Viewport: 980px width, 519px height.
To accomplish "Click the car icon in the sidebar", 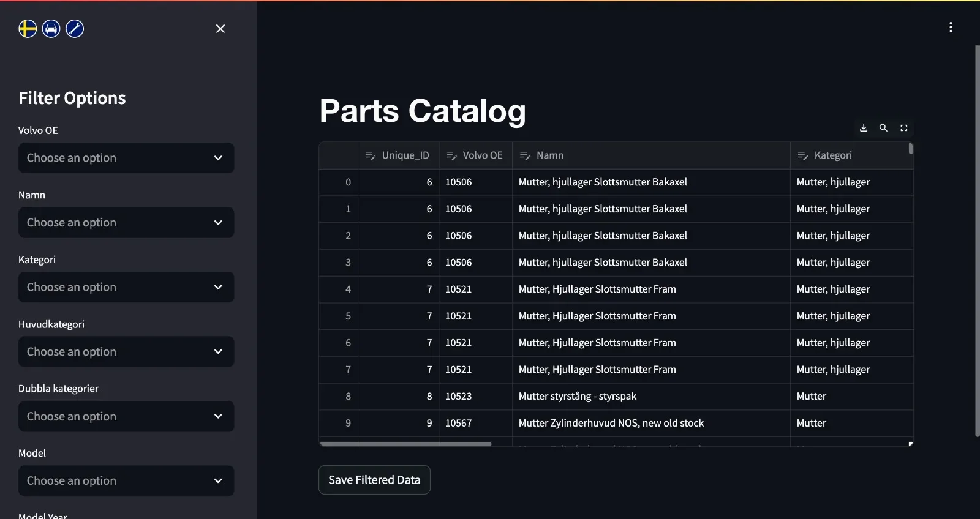I will coord(51,29).
